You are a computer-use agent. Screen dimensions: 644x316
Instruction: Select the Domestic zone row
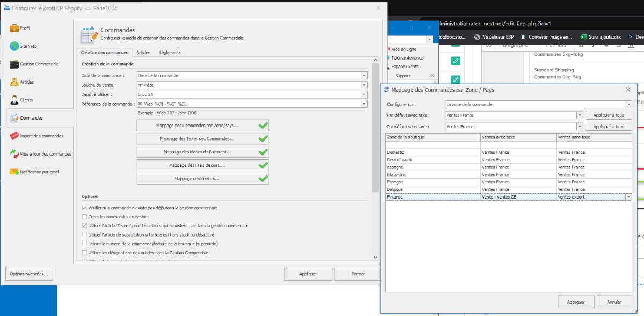click(509, 152)
